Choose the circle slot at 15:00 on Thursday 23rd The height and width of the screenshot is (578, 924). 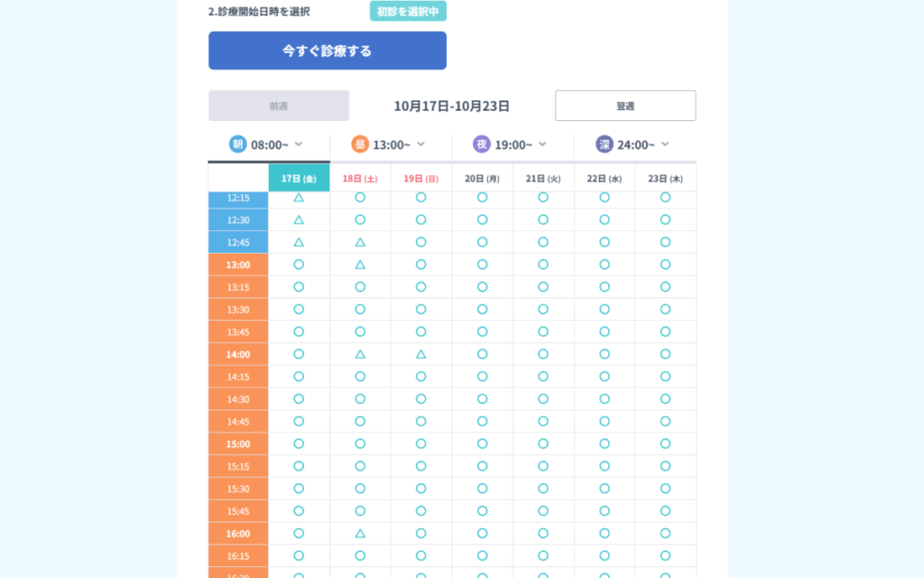pos(665,443)
